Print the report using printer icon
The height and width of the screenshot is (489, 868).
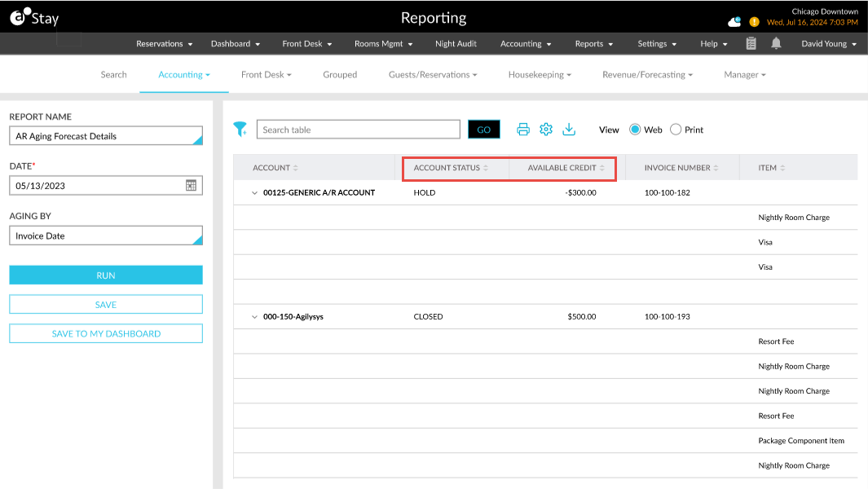(523, 130)
